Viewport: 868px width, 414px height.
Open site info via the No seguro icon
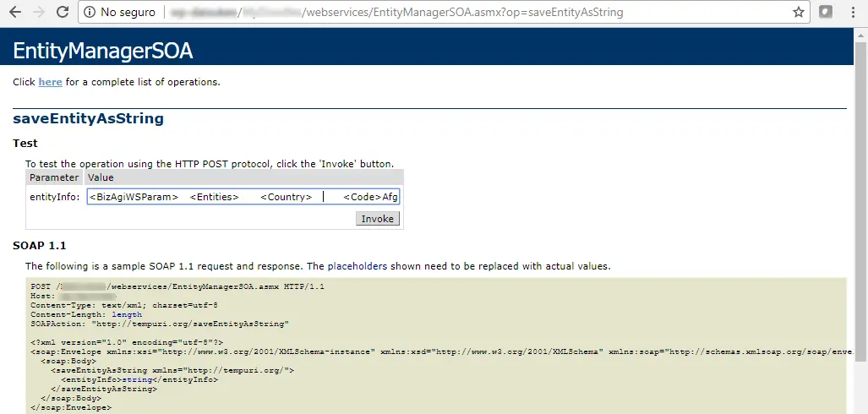[x=90, y=12]
